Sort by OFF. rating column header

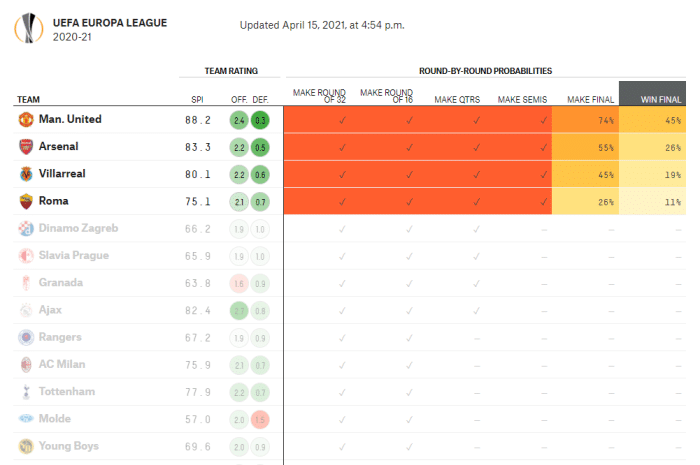point(239,99)
